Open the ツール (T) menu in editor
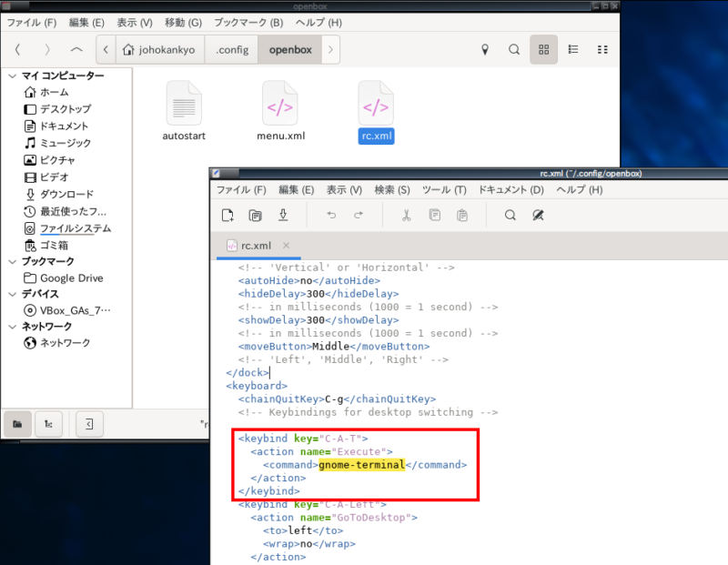Image resolution: width=728 pixels, height=565 pixels. 444,190
